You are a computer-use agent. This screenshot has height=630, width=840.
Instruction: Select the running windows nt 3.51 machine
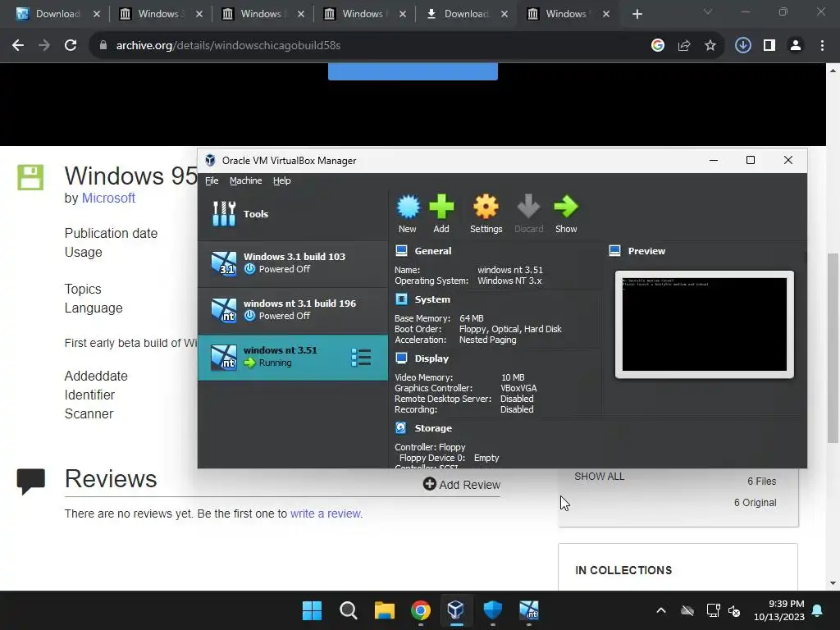tap(293, 357)
